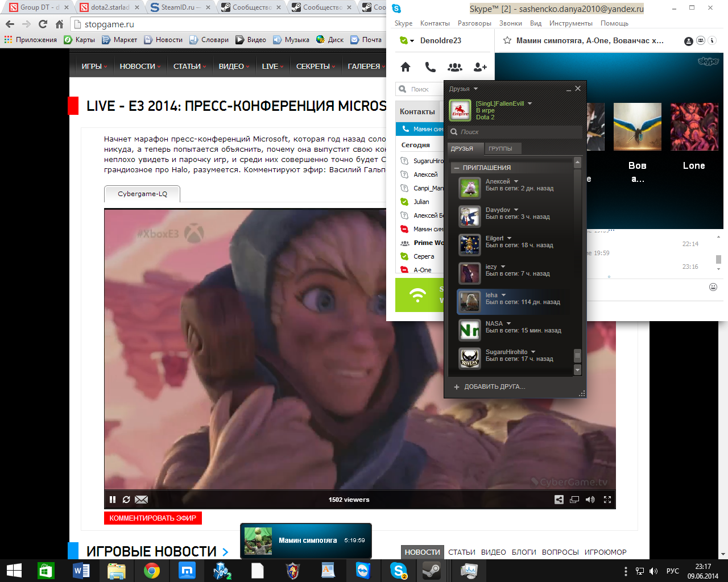Open Skype Контакты menu
Screen dimensions: 728x582
(435, 23)
